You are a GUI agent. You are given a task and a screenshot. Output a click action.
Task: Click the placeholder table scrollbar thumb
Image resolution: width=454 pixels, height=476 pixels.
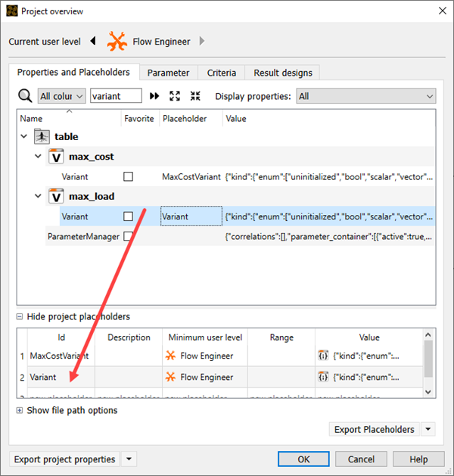point(428,359)
